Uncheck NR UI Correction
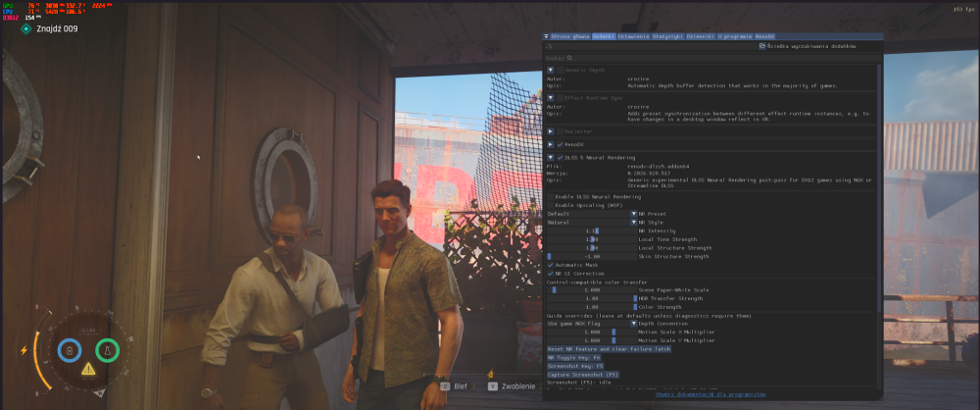980x410 pixels. tap(550, 274)
